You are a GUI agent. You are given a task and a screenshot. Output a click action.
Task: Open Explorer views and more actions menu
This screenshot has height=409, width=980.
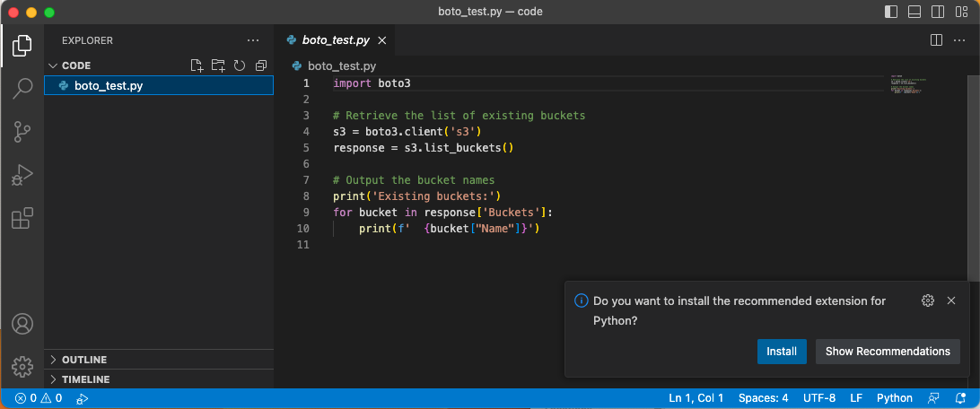tap(253, 40)
